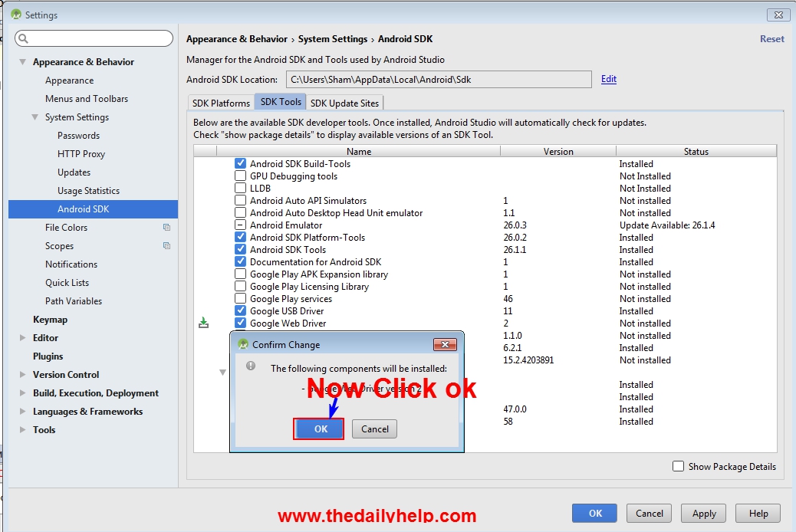This screenshot has width=796, height=532.
Task: Open the Plugins settings page
Action: point(48,356)
